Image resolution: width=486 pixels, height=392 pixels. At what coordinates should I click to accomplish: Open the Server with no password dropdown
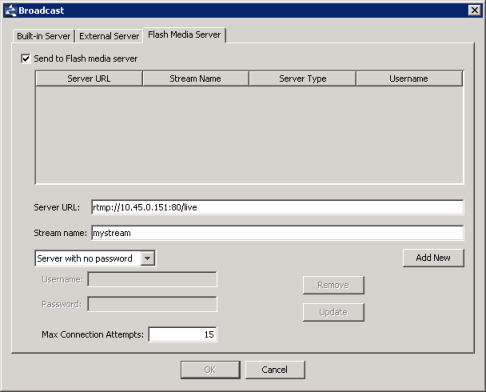95,258
